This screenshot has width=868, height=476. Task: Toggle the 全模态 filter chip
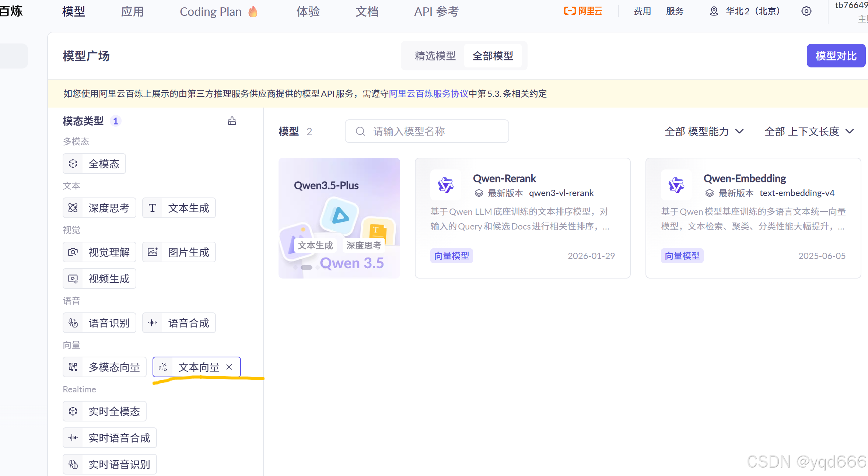click(94, 164)
